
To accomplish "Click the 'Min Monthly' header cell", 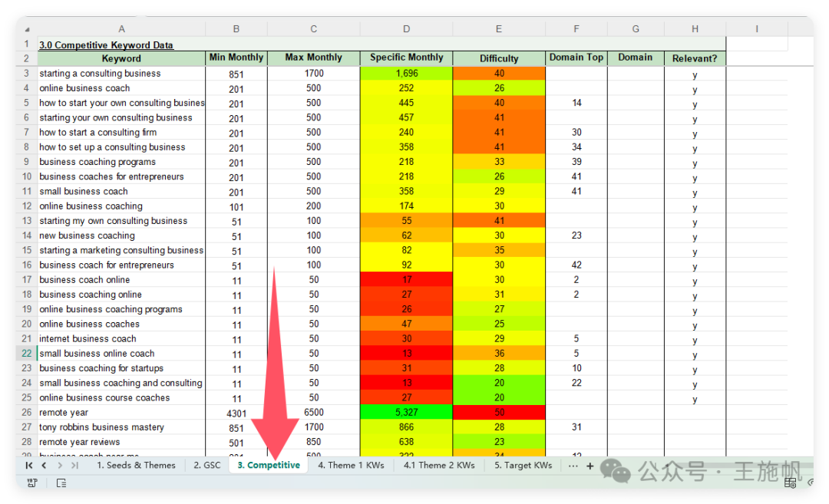I will (x=236, y=58).
